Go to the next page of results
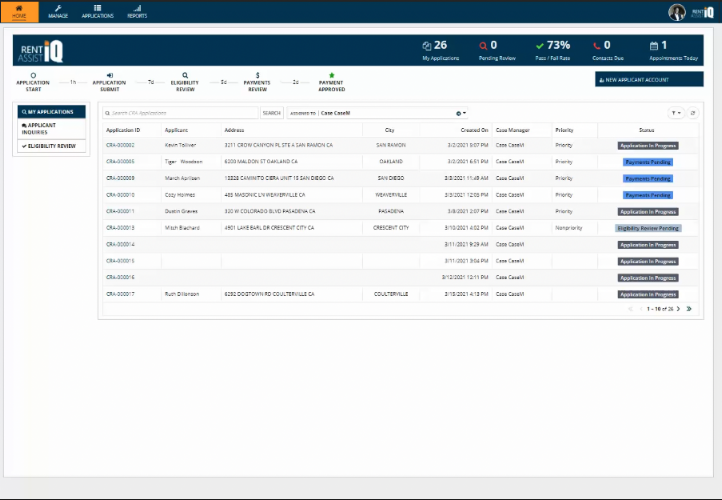The width and height of the screenshot is (722, 500). (678, 309)
